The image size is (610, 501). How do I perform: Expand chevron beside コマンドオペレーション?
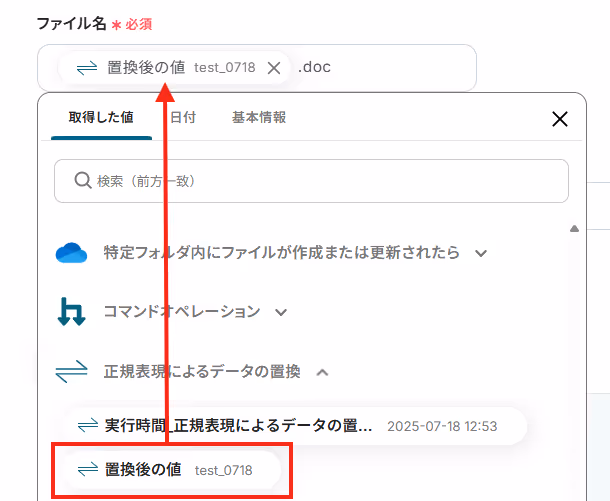point(281,312)
